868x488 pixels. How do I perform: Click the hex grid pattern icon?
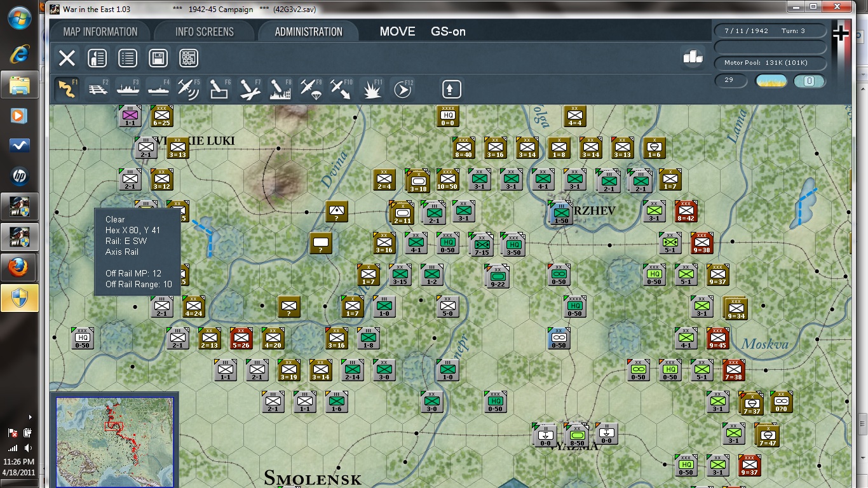[x=189, y=58]
